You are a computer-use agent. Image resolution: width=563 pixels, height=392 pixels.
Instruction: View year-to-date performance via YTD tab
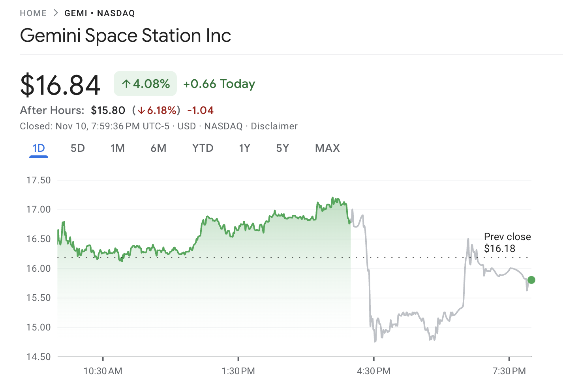[203, 148]
